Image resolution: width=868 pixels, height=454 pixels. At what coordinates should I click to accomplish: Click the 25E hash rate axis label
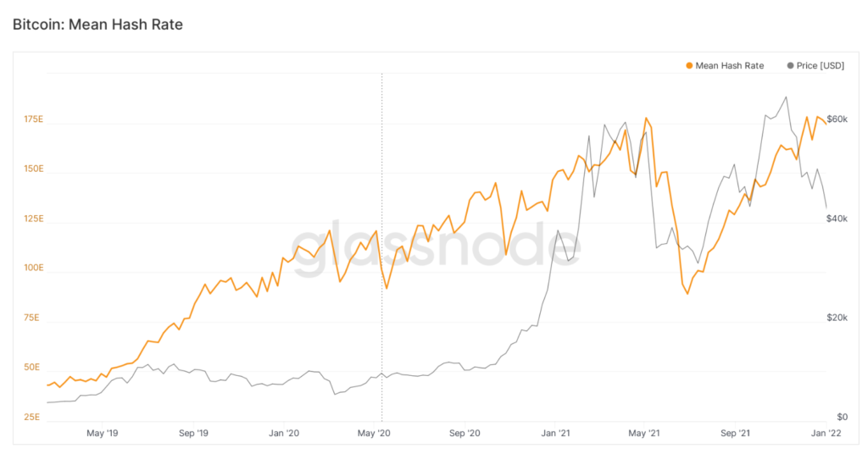point(34,417)
